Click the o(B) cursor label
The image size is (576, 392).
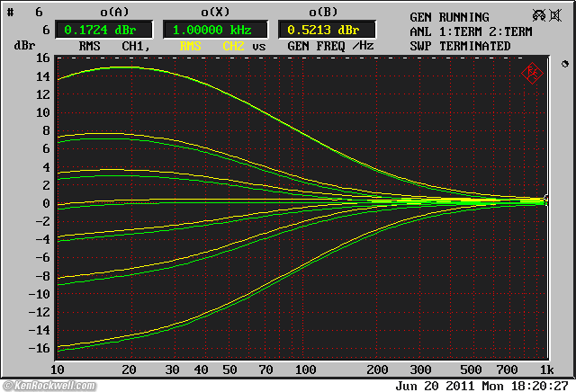tap(323, 12)
